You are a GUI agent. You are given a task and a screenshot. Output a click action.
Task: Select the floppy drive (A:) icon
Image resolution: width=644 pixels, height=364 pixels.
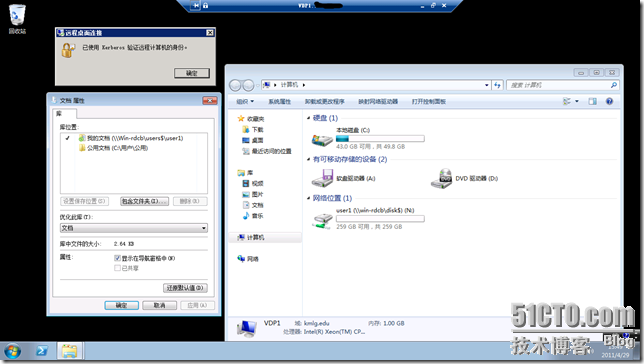(322, 178)
